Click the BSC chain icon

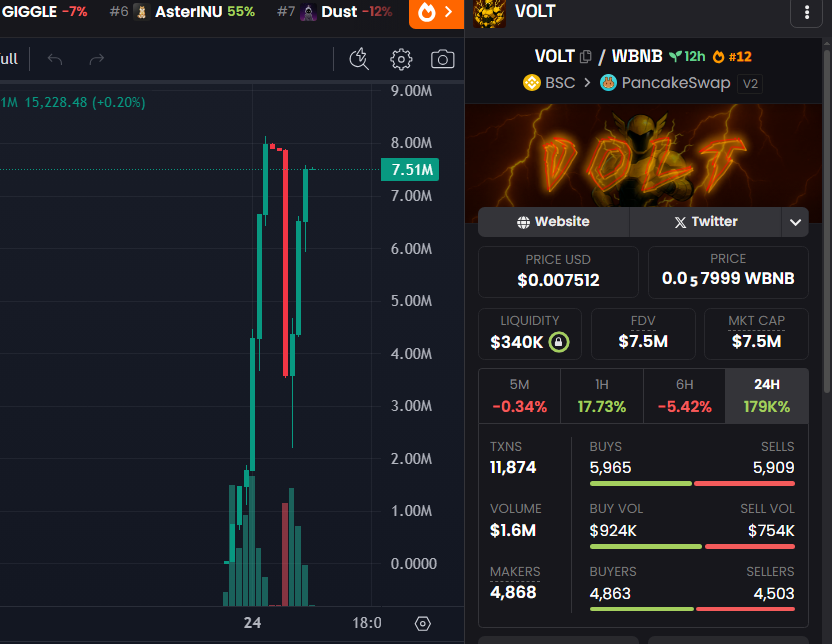pyautogui.click(x=532, y=83)
